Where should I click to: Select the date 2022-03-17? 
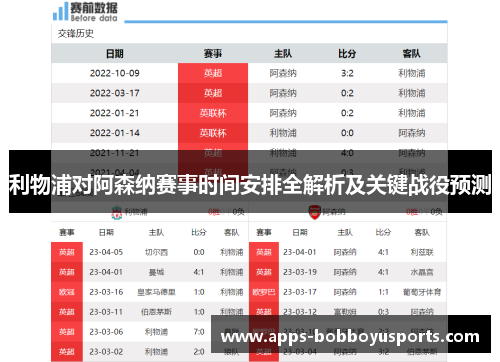tap(115, 93)
